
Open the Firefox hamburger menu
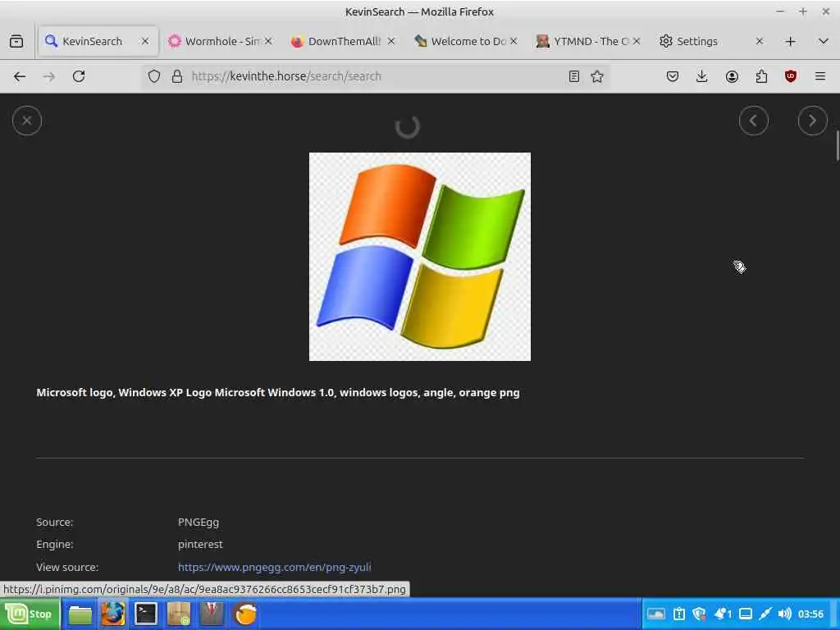pos(820,76)
